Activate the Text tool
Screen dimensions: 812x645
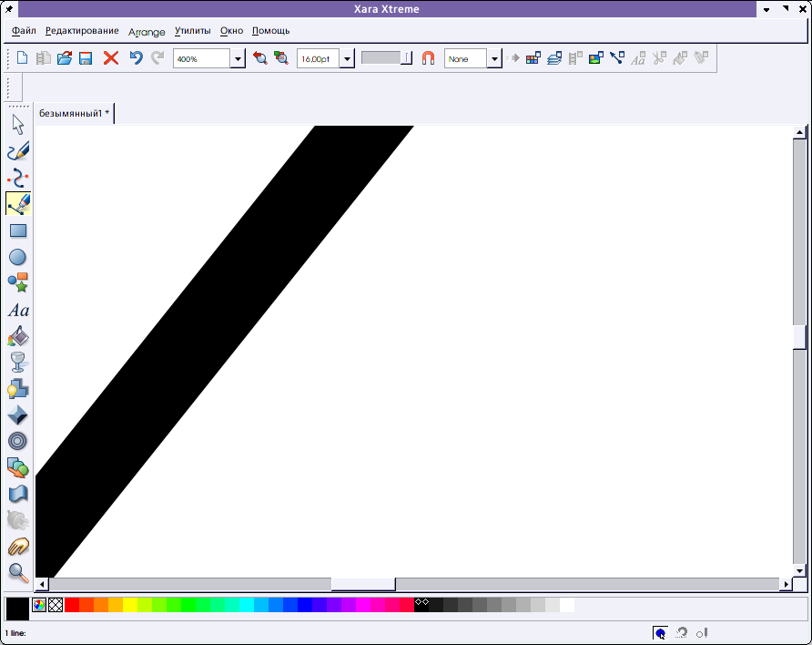click(x=18, y=311)
